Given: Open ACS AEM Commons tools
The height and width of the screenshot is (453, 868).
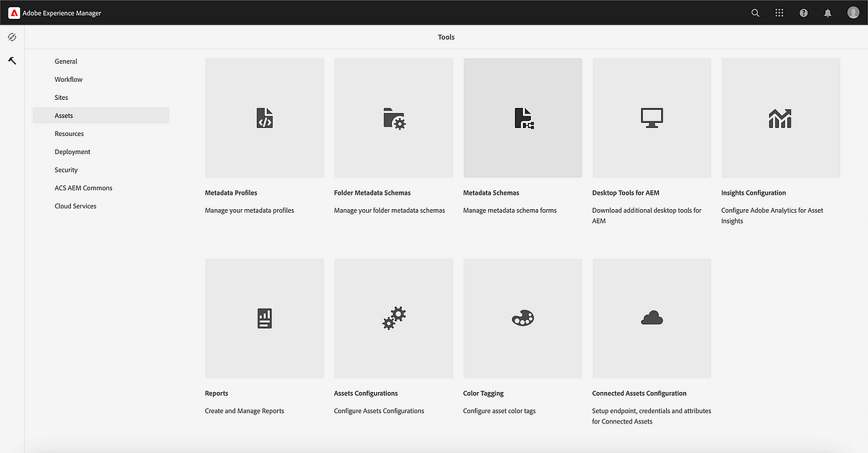Looking at the screenshot, I should (83, 187).
